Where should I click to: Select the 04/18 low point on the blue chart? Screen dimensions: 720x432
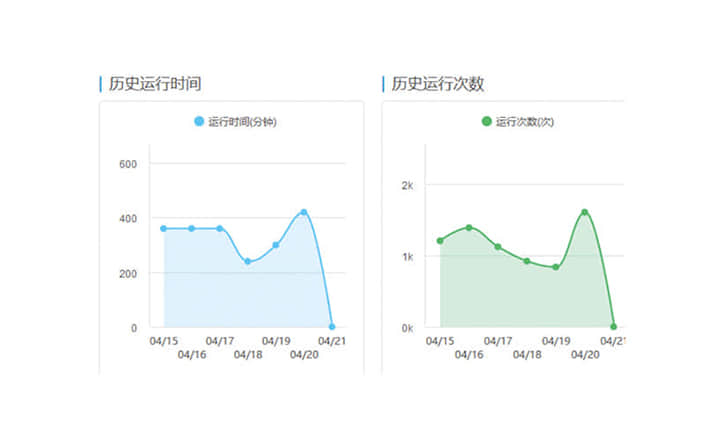pyautogui.click(x=248, y=261)
